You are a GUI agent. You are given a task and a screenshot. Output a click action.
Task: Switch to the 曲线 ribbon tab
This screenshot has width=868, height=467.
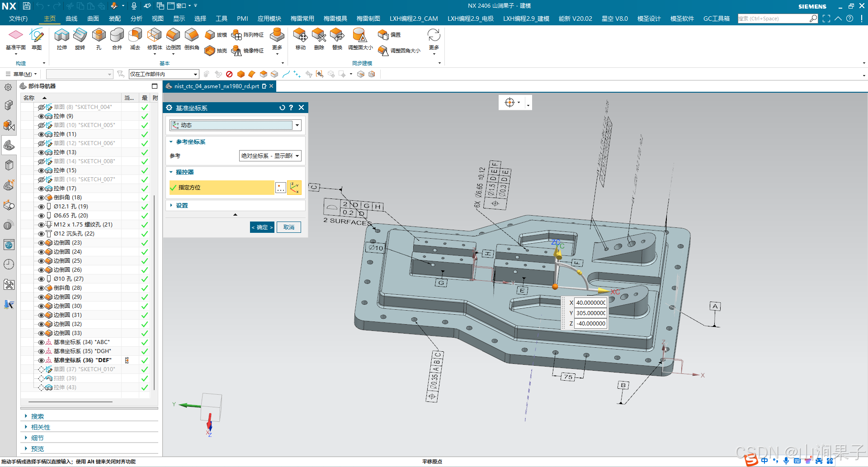coord(71,19)
